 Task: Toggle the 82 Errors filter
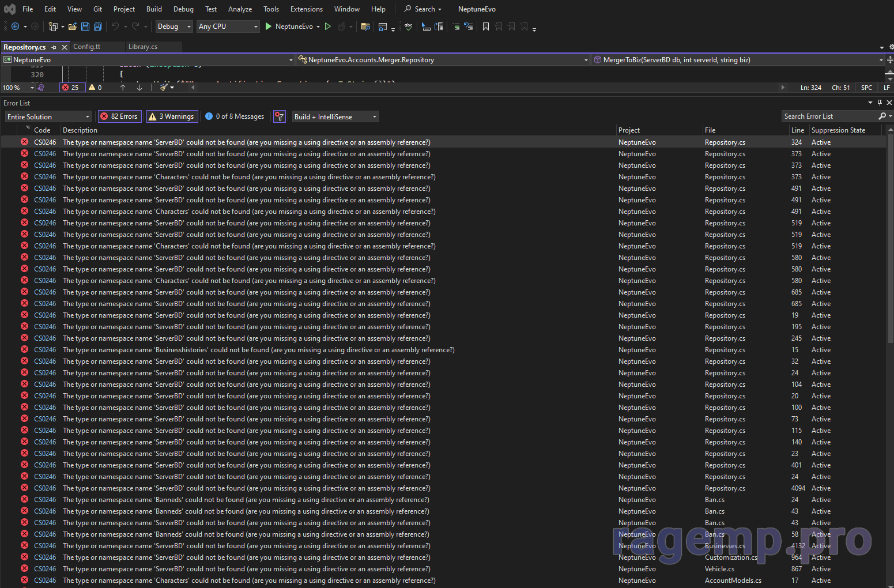tap(119, 116)
